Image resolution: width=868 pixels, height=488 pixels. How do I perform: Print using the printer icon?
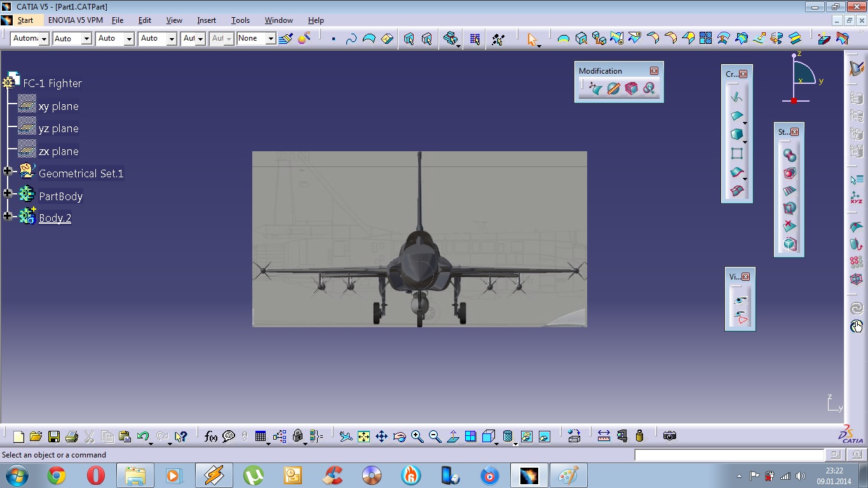(x=71, y=437)
